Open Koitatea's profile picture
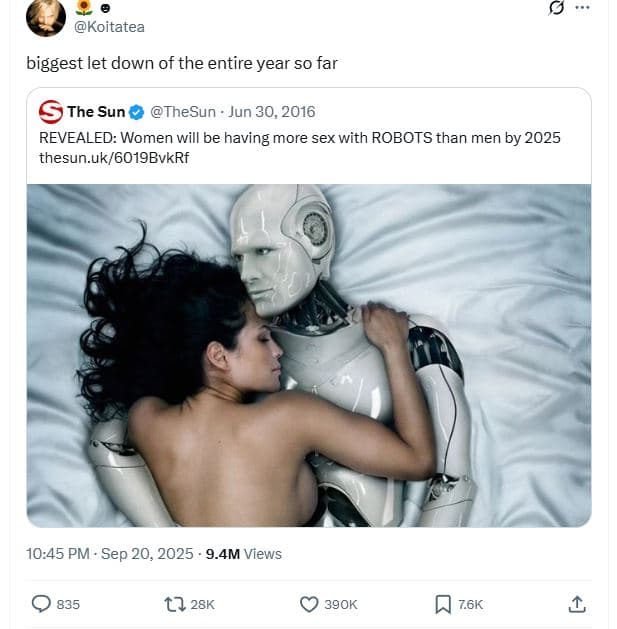 (46, 15)
